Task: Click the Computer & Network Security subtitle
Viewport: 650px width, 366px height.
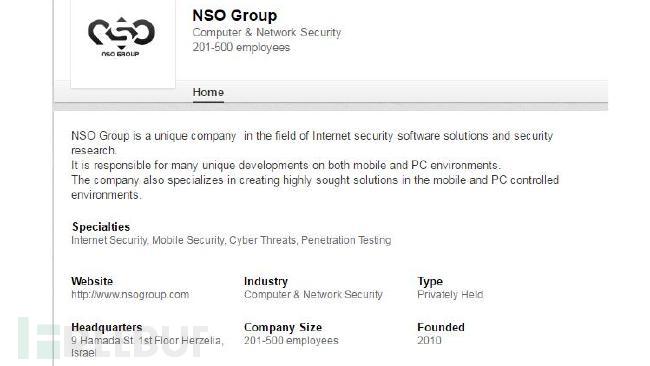Action: pyautogui.click(x=267, y=32)
